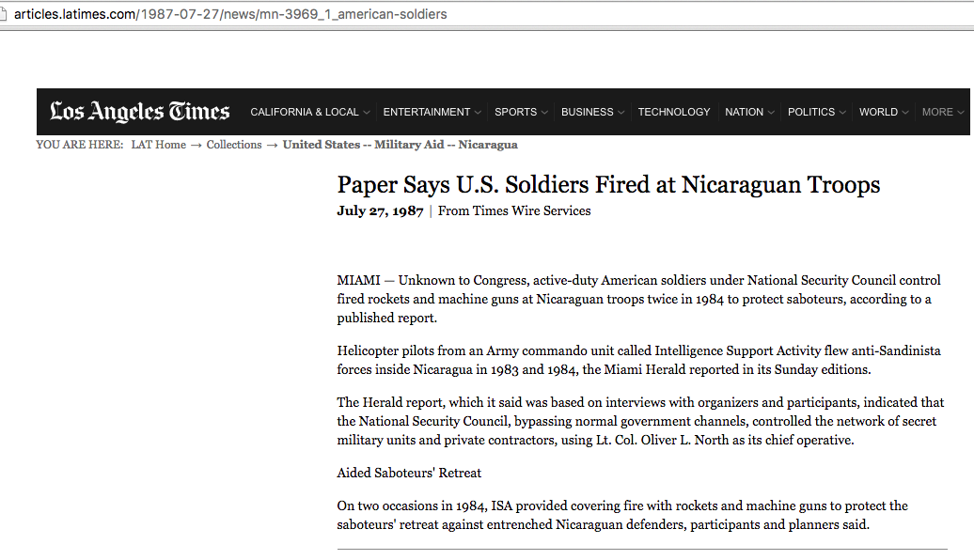The height and width of the screenshot is (560, 974).
Task: Click the date July 27, 1987
Action: (x=380, y=211)
